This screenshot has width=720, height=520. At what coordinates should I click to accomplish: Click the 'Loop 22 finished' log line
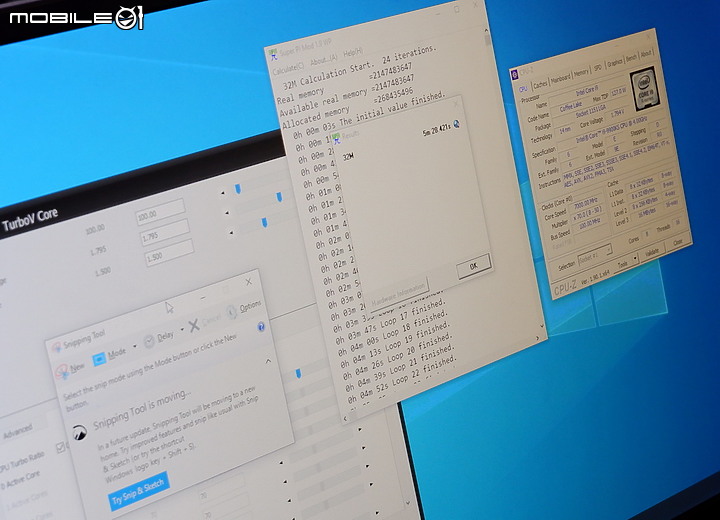click(x=403, y=380)
